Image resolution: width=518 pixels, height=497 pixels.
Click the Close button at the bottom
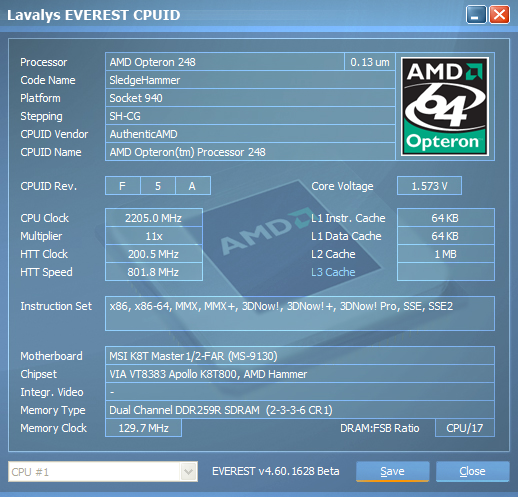[x=472, y=471]
